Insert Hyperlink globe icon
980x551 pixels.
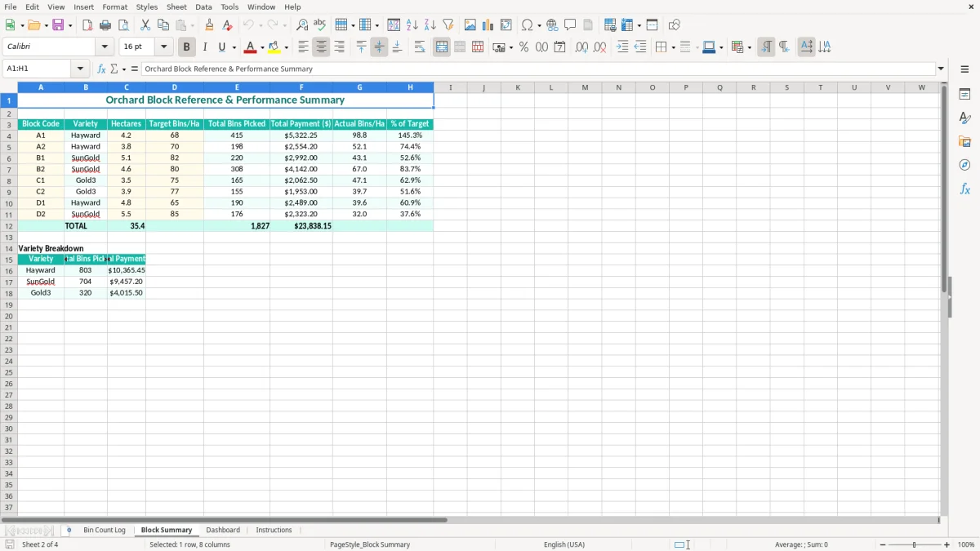[553, 25]
